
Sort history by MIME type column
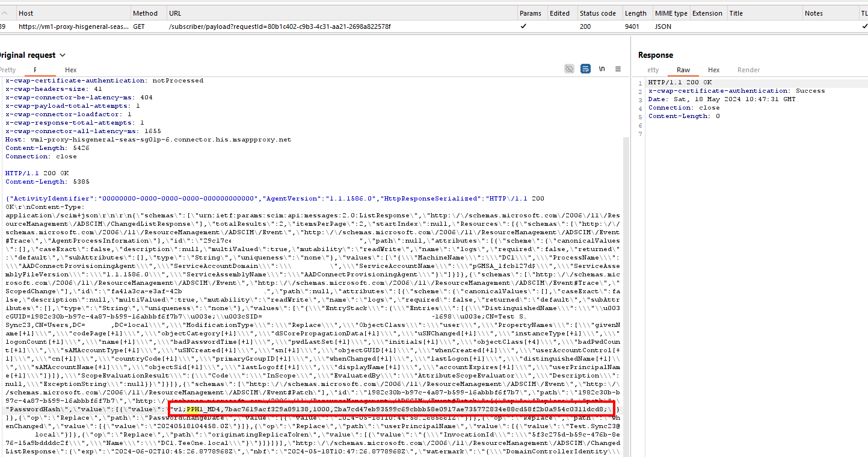tap(671, 13)
